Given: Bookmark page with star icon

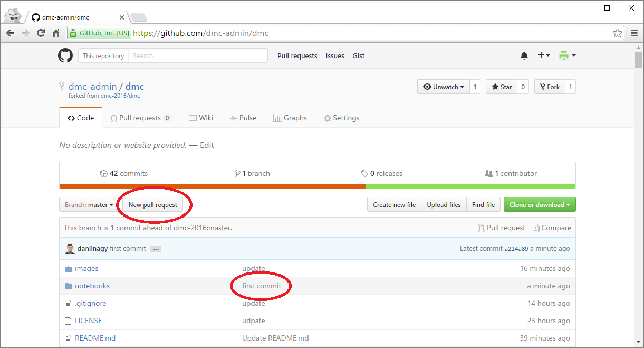Looking at the screenshot, I should (617, 33).
